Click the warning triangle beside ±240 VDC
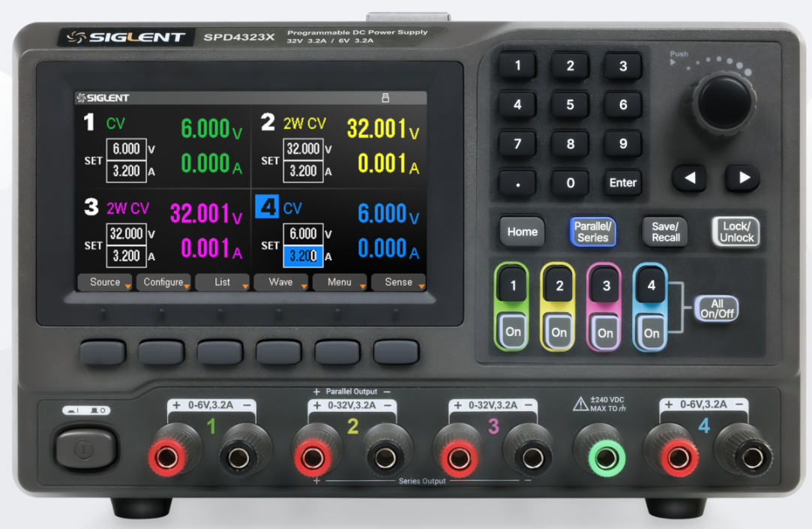The width and height of the screenshot is (812, 529). (580, 404)
